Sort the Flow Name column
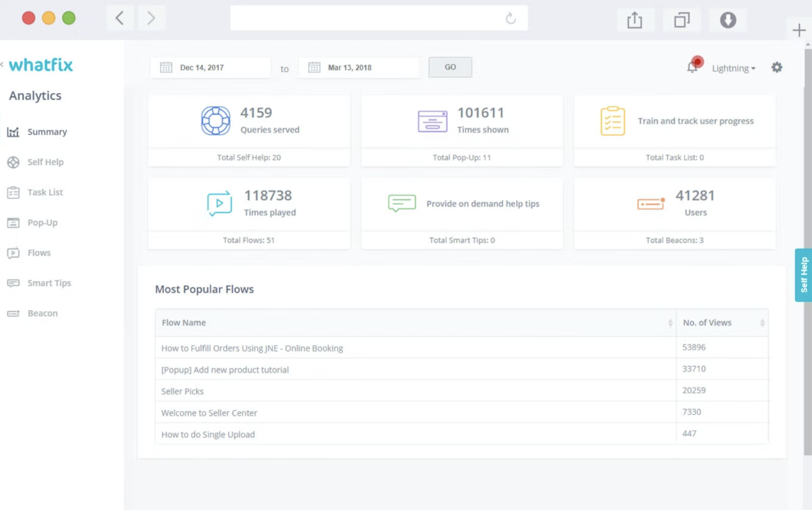The height and width of the screenshot is (510, 812). 670,322
